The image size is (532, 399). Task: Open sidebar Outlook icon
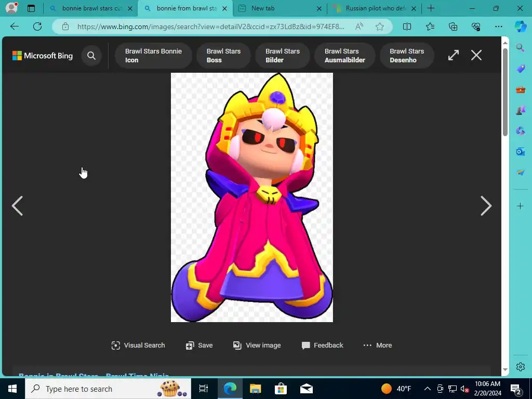pos(520,152)
